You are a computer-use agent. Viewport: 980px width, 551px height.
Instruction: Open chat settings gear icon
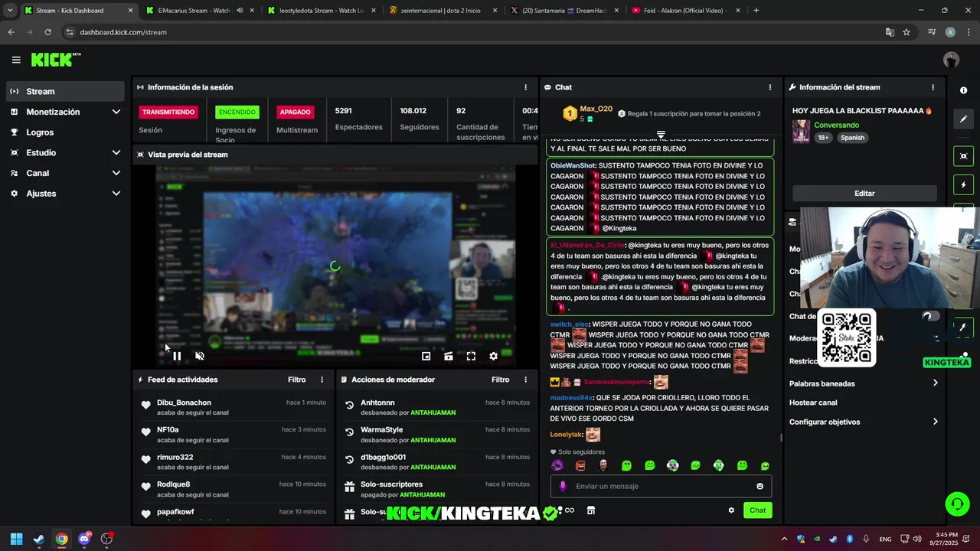pyautogui.click(x=731, y=510)
